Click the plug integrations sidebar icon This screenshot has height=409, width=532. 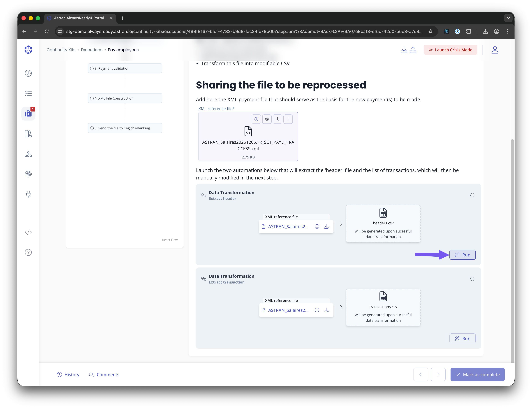tap(28, 194)
